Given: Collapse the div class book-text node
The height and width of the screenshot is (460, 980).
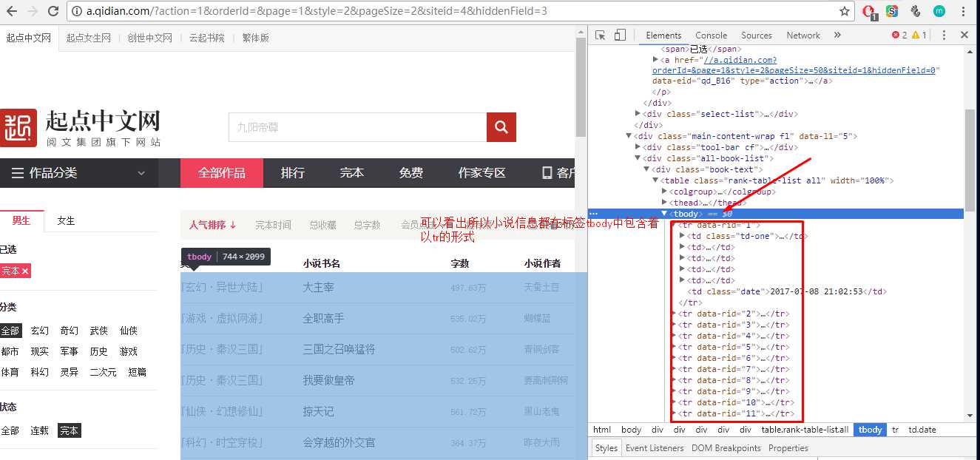Looking at the screenshot, I should click(646, 169).
